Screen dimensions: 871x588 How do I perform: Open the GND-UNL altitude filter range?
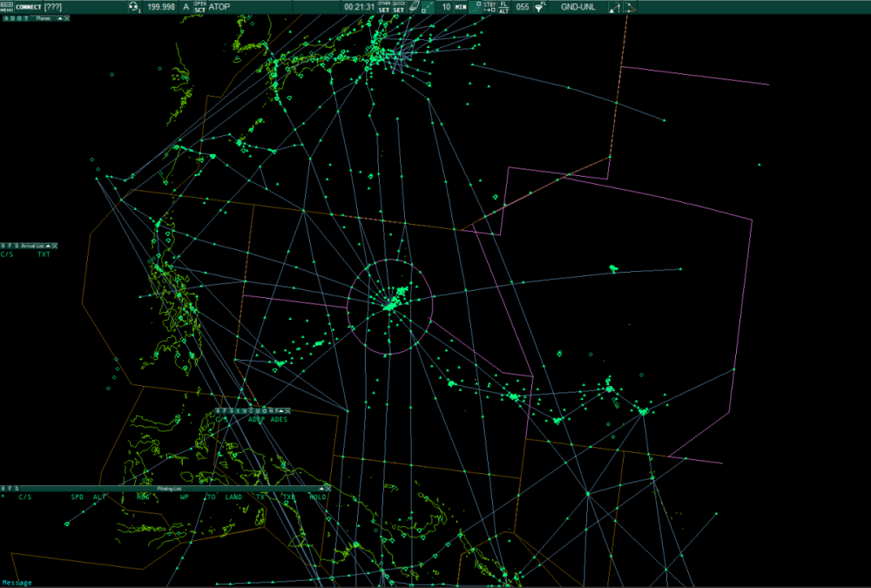578,6
